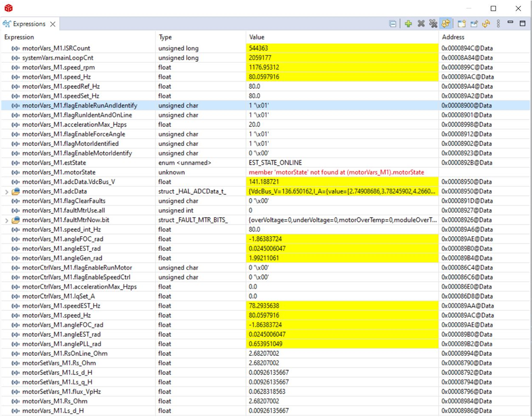The image size is (532, 417).
Task: Click Collapse All icon in Expressions toolbar
Action: tap(393, 24)
